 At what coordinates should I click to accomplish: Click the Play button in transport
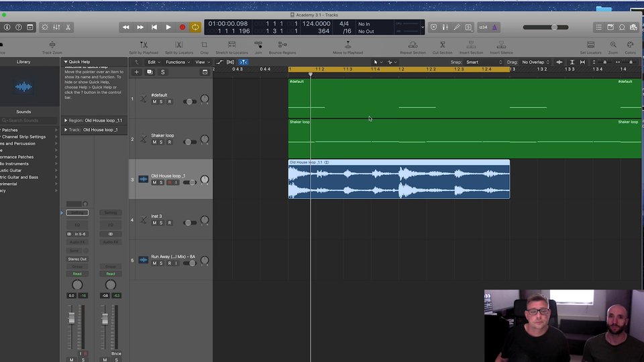168,27
